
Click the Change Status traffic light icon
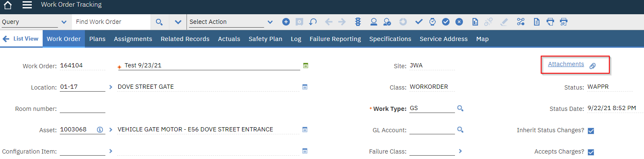pyautogui.click(x=358, y=22)
